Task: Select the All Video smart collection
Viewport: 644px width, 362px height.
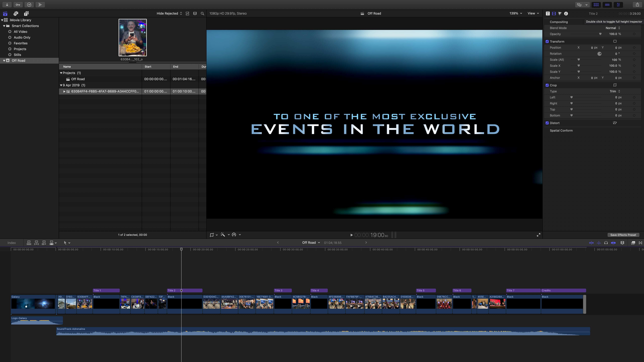Action: pyautogui.click(x=21, y=31)
